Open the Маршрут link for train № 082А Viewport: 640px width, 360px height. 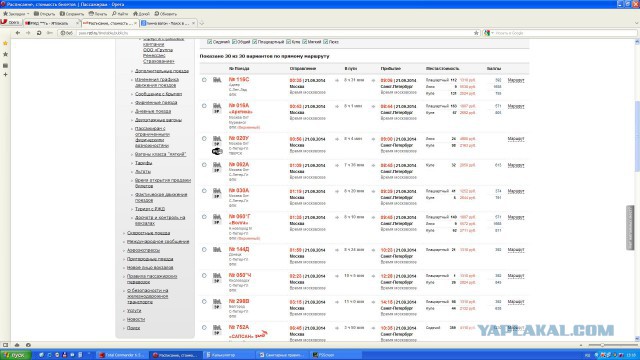pyautogui.click(x=516, y=165)
